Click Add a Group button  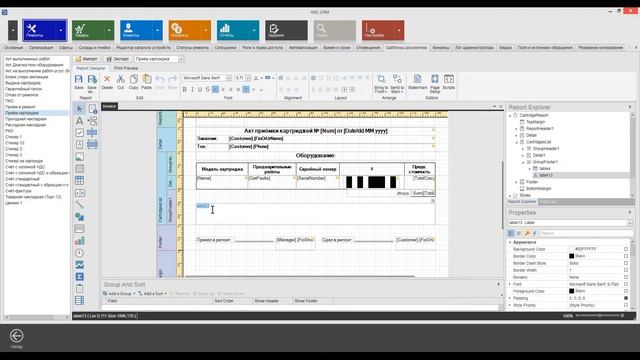[x=119, y=293]
